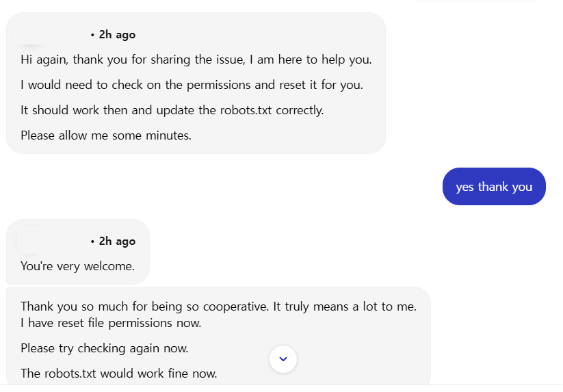Select the sent "yes thank you" bubble
Screen dimensions: 563x392
pyautogui.click(x=494, y=187)
